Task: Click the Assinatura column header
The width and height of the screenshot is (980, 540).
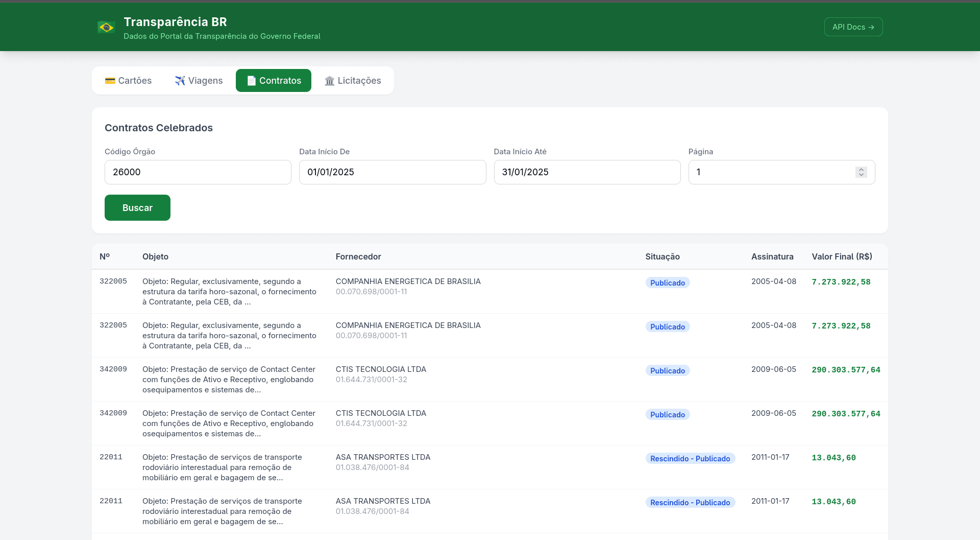Action: [772, 256]
